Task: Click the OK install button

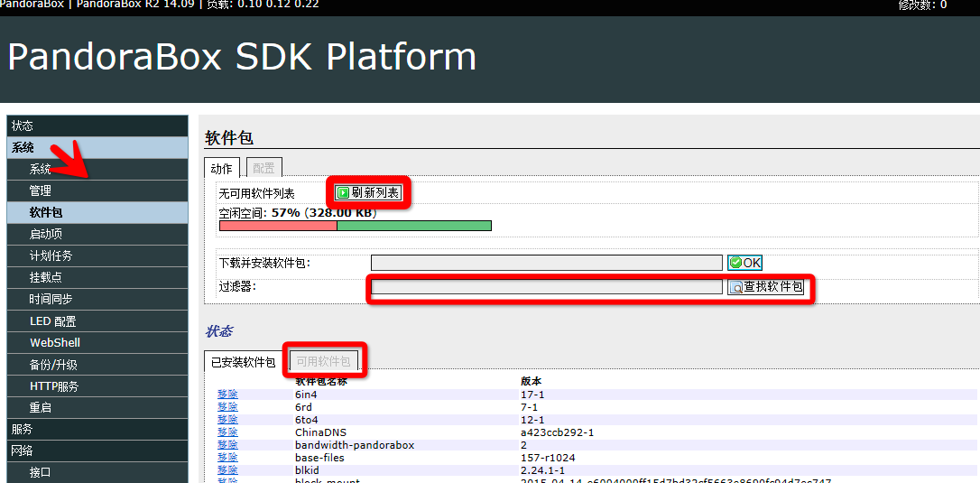Action: [x=744, y=263]
